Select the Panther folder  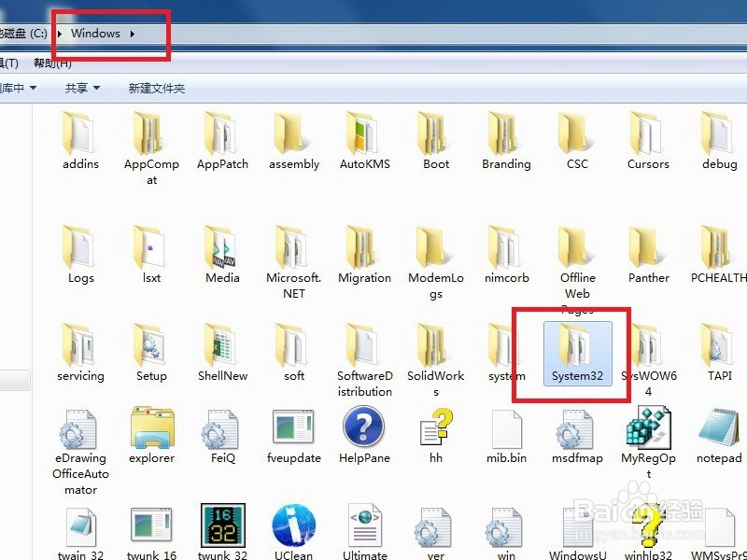pos(648,254)
